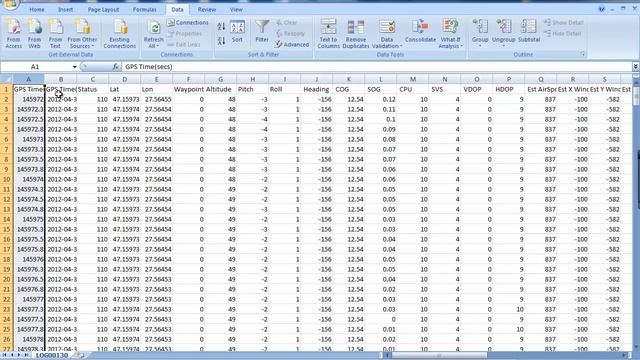
Task: Open the Excel Help icon
Action: coord(602,9)
